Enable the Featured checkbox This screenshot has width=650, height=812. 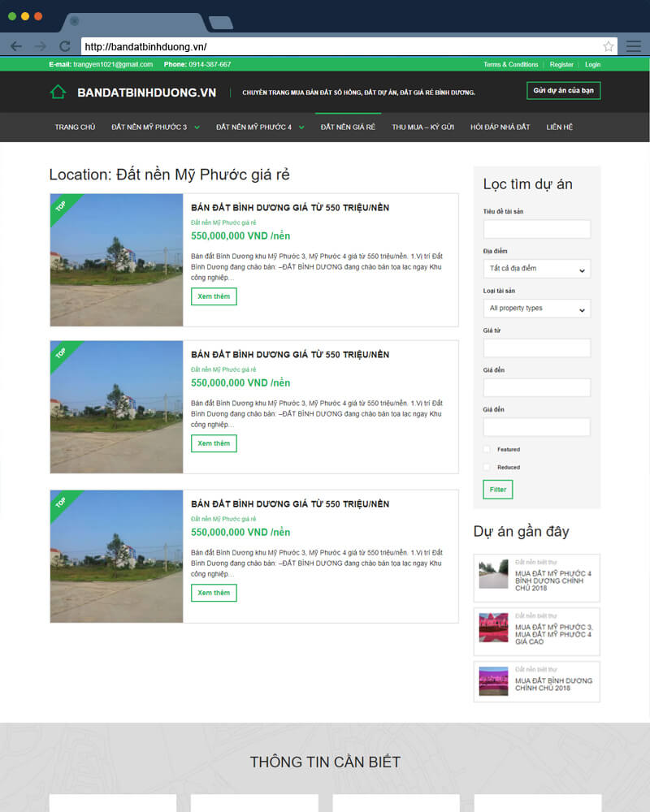487,449
